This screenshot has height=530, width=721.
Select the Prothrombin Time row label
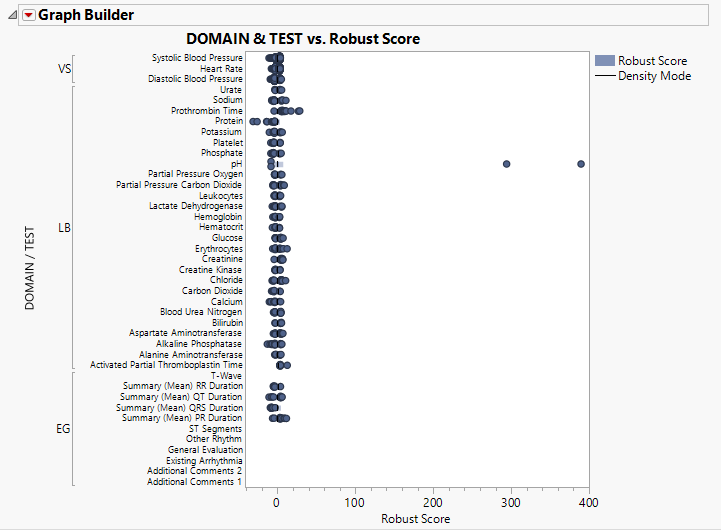point(206,111)
